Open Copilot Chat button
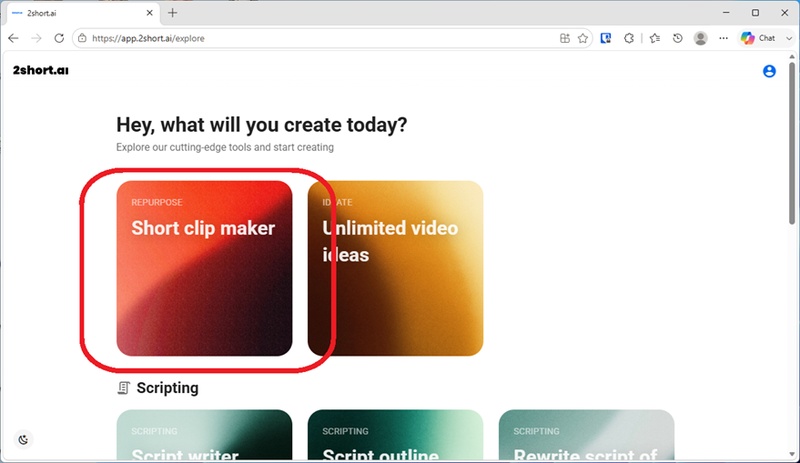800x463 pixels. [x=758, y=38]
